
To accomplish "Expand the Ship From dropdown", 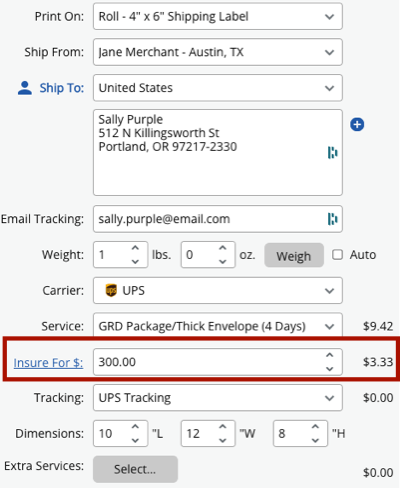I will 218,52.
